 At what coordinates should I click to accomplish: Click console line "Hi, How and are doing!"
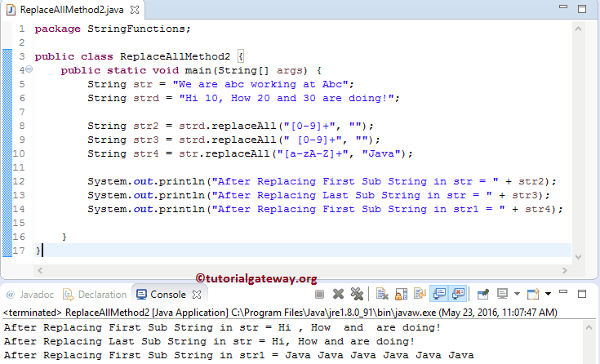[x=343, y=341]
